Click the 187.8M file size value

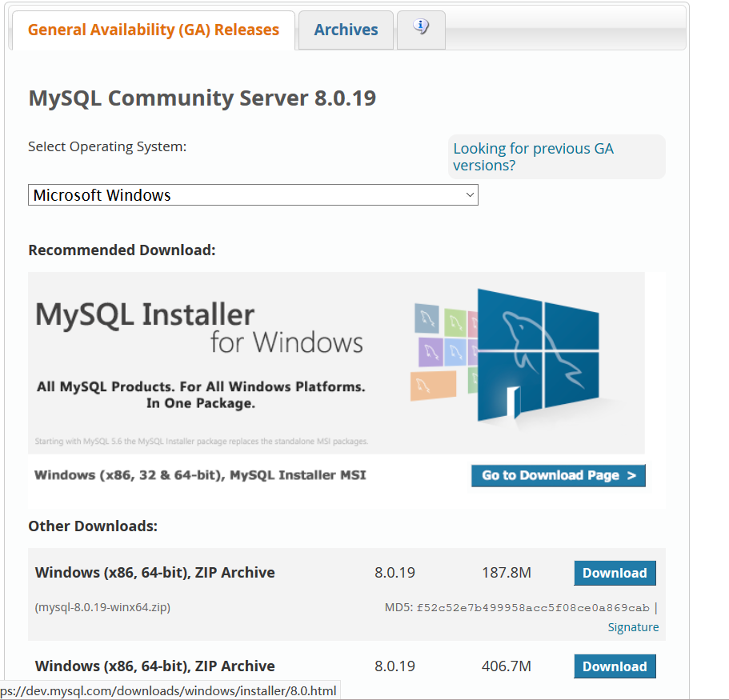[507, 572]
